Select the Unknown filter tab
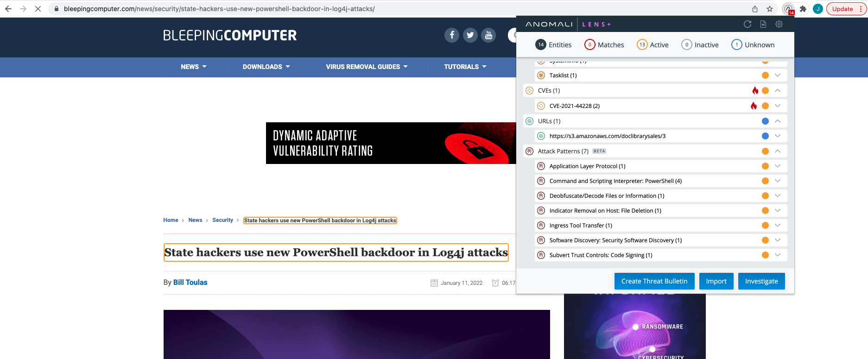Viewport: 868px width, 359px height. pyautogui.click(x=753, y=44)
